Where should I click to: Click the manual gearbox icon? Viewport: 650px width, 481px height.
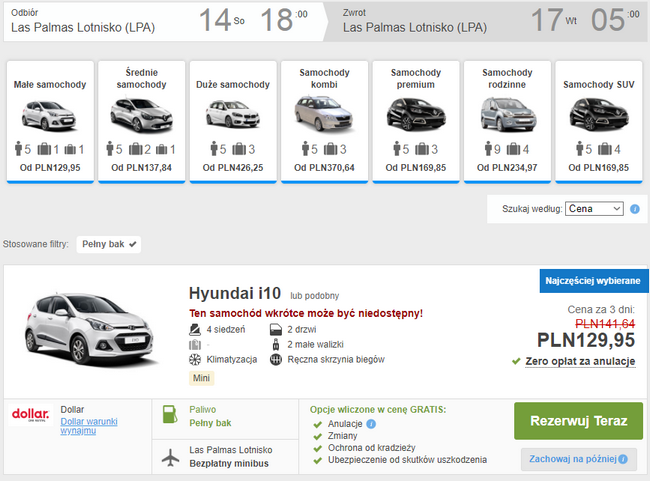[x=276, y=360]
